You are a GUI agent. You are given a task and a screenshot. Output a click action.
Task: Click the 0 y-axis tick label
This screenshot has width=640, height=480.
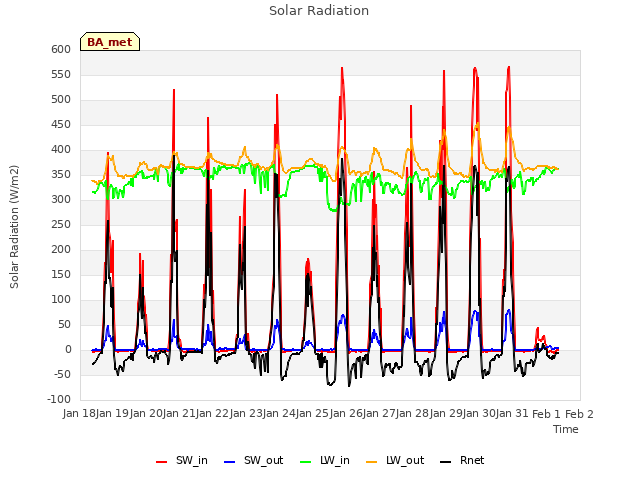click(x=68, y=349)
